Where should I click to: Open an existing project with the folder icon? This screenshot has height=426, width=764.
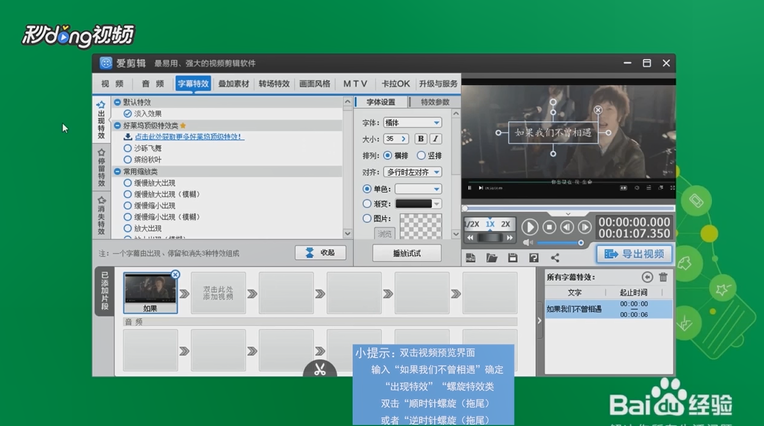click(x=492, y=258)
